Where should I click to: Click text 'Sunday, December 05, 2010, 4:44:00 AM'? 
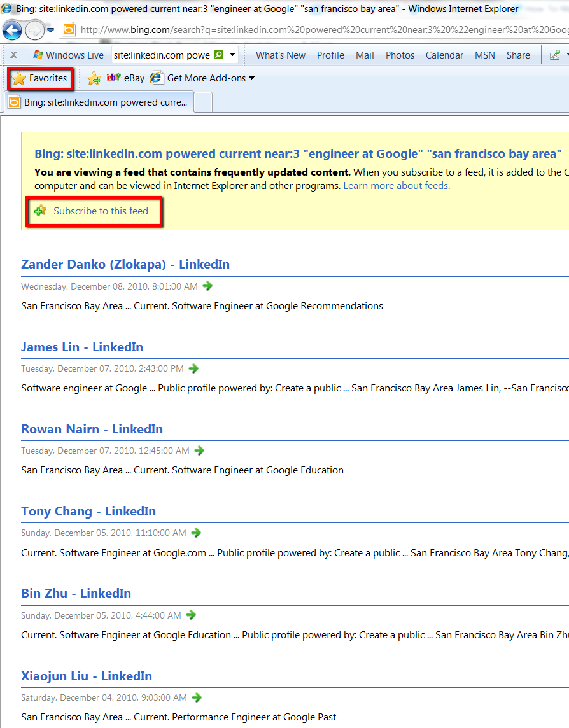click(x=101, y=615)
